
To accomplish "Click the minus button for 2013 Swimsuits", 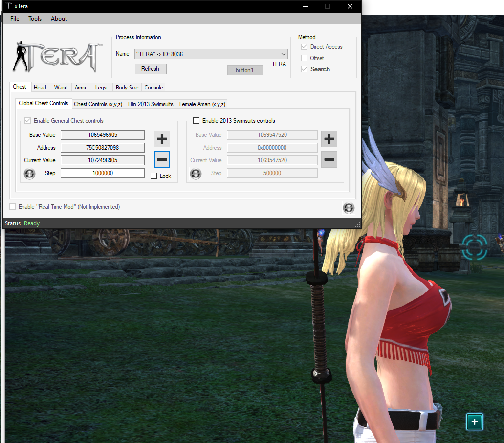I will pyautogui.click(x=329, y=159).
